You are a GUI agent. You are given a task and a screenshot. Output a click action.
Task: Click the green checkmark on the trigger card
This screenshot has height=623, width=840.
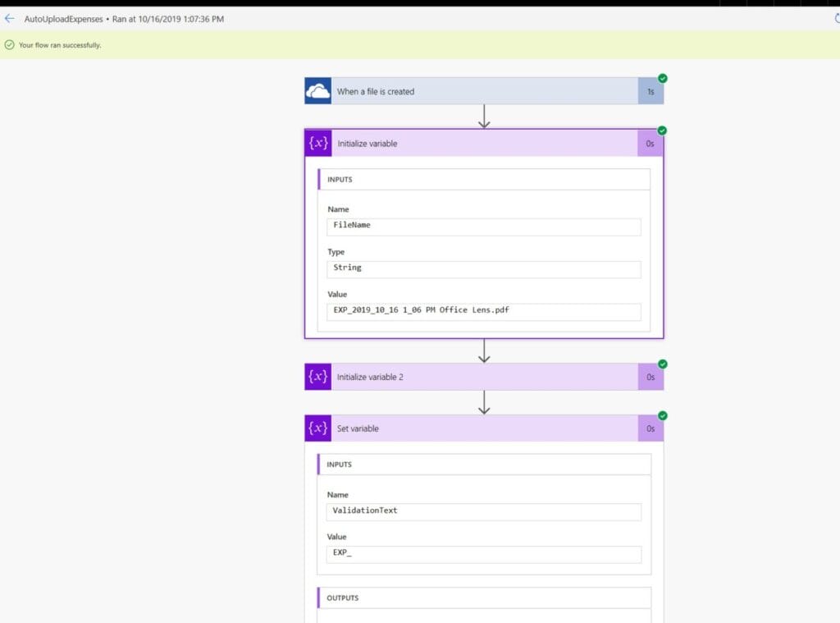[662, 78]
